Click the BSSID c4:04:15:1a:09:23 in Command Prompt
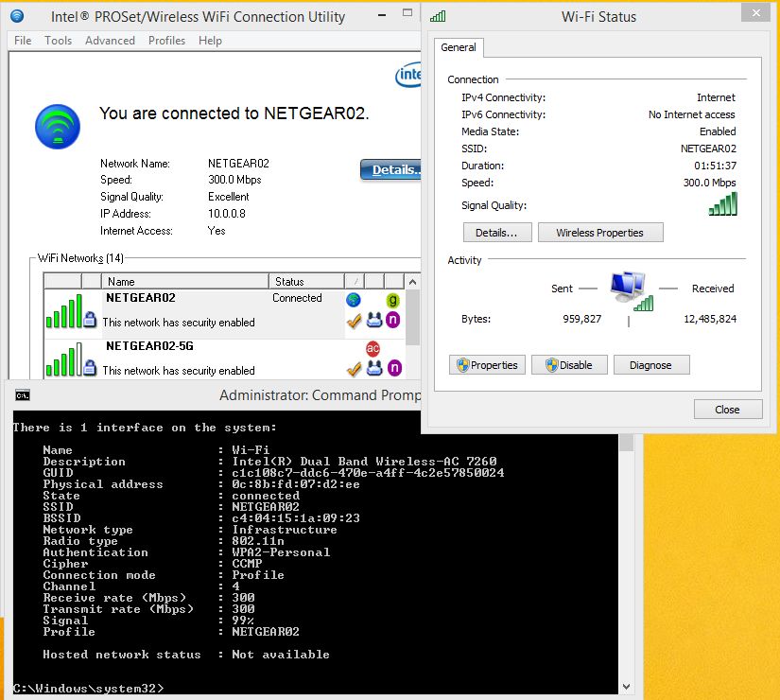This screenshot has width=780, height=700. 296,517
